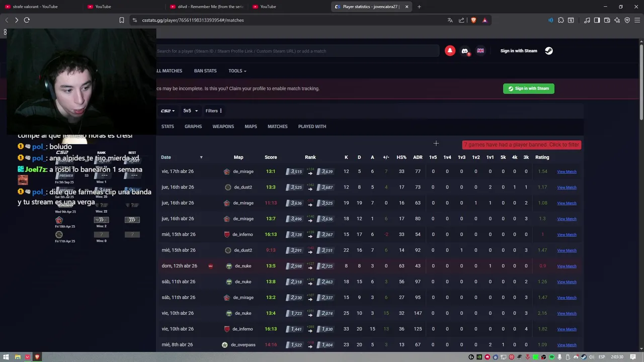Open new tab with plus icon
Viewport: 644px width, 362px height.
[419, 7]
